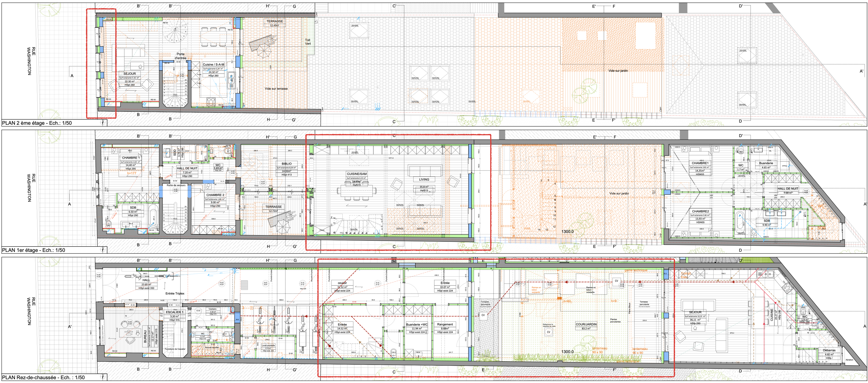The width and height of the screenshot is (868, 383).
Task: Select the COUR/JARDIN 83.2 m² label
Action: click(586, 326)
